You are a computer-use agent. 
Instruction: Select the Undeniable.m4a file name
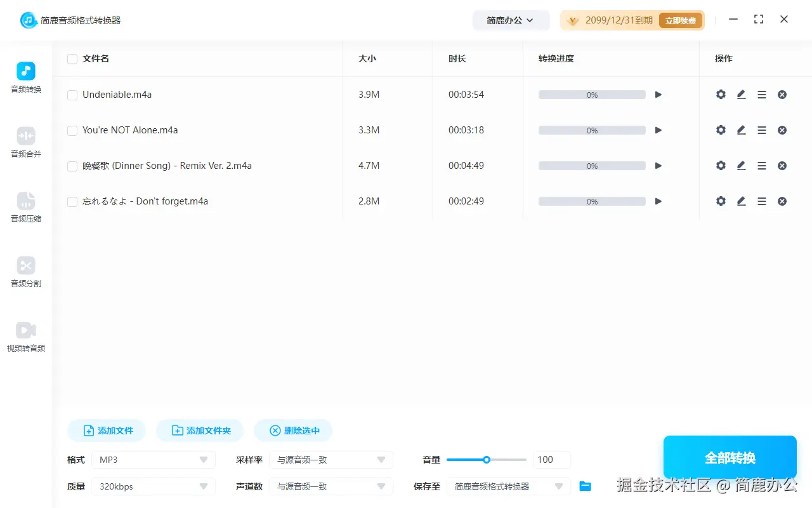point(117,95)
